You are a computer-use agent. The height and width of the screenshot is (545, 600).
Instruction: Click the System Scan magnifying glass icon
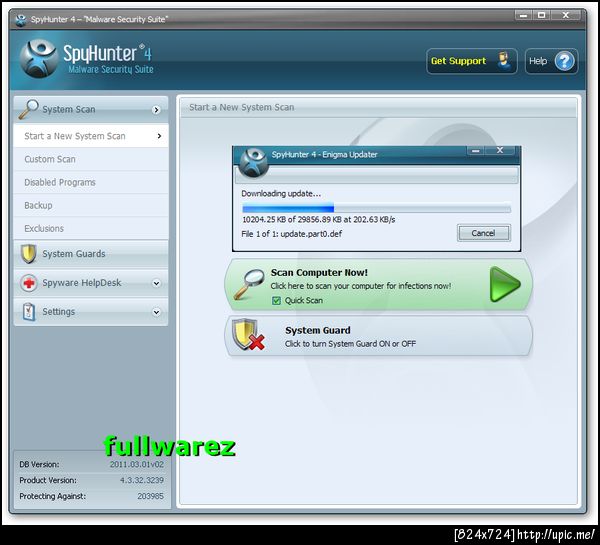click(x=28, y=109)
